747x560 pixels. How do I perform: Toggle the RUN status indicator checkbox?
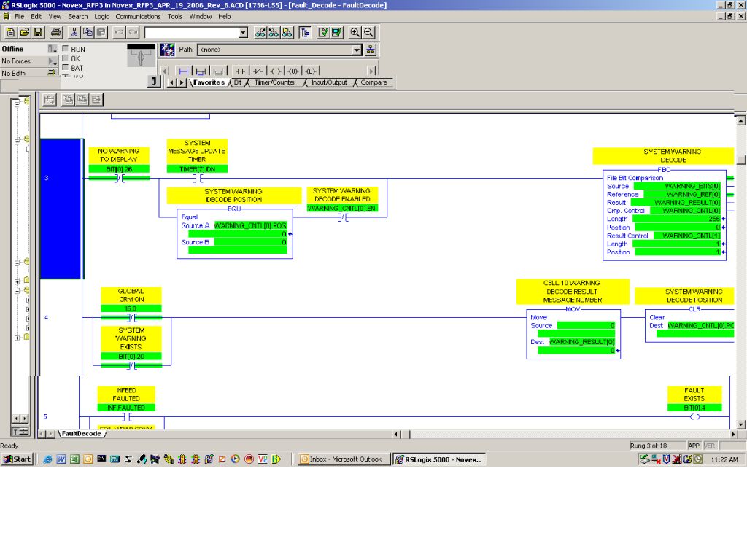(x=66, y=49)
